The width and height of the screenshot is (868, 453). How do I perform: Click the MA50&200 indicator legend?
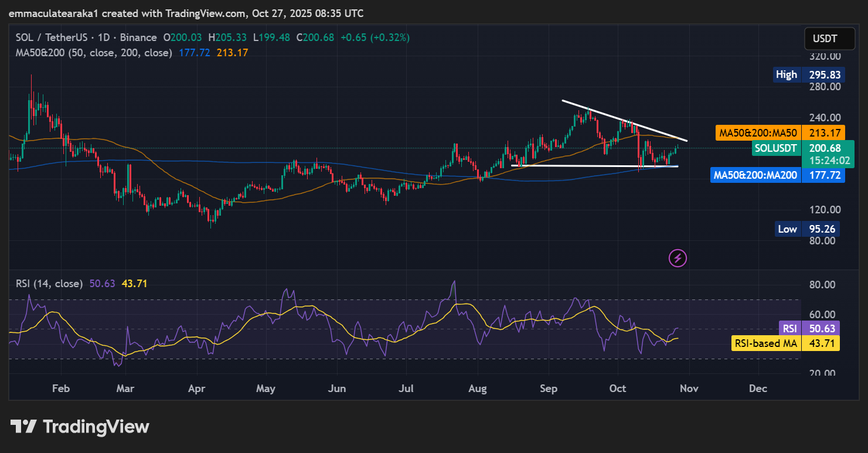click(94, 53)
